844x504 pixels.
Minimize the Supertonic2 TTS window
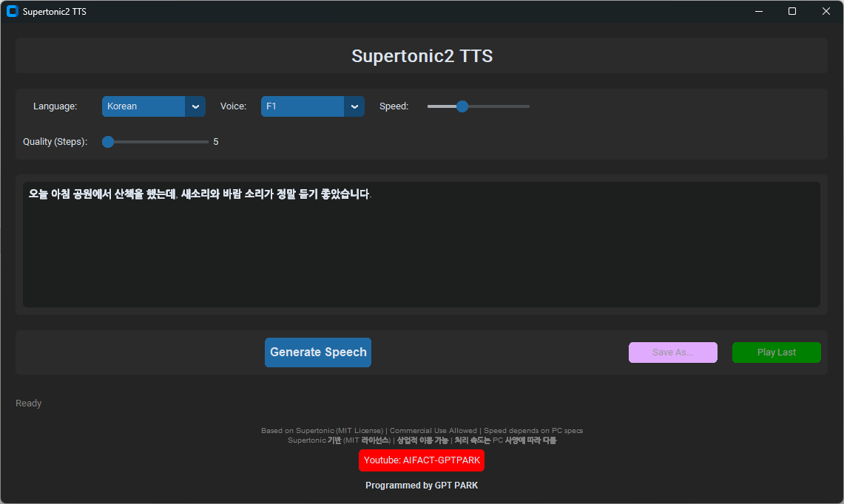click(x=759, y=11)
